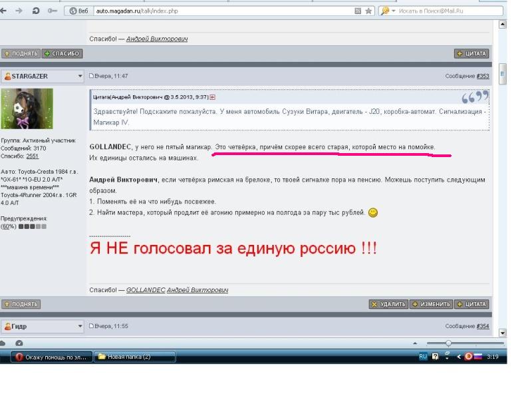Reload the page with the refresh icon
Viewport: 532px width, 416px height.
click(35, 11)
